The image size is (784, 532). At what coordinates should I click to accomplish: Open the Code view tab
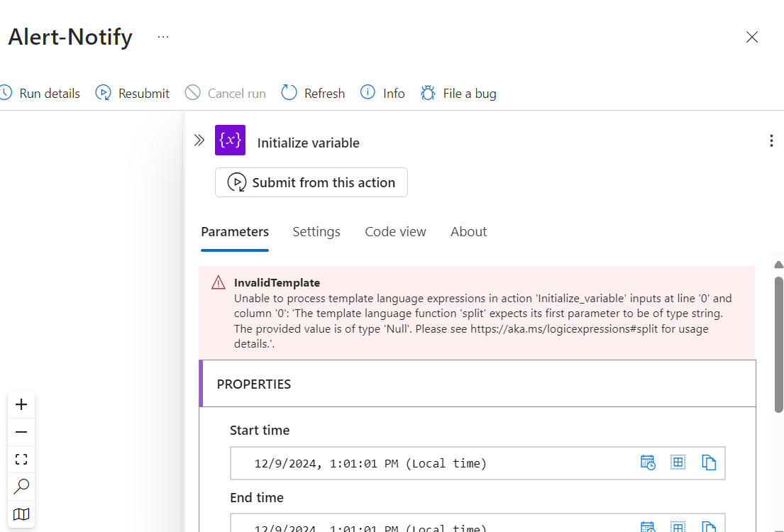pyautogui.click(x=395, y=231)
